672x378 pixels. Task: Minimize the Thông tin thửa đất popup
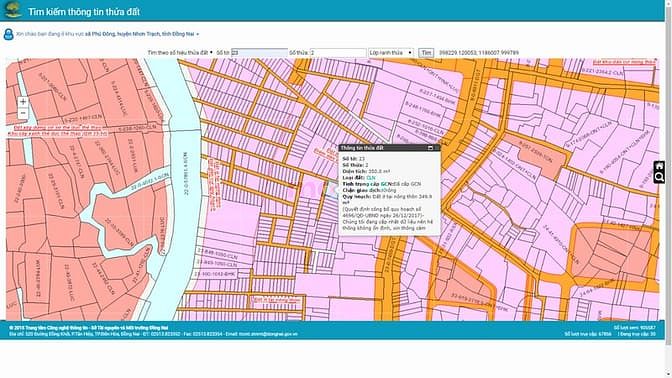pyautogui.click(x=430, y=148)
